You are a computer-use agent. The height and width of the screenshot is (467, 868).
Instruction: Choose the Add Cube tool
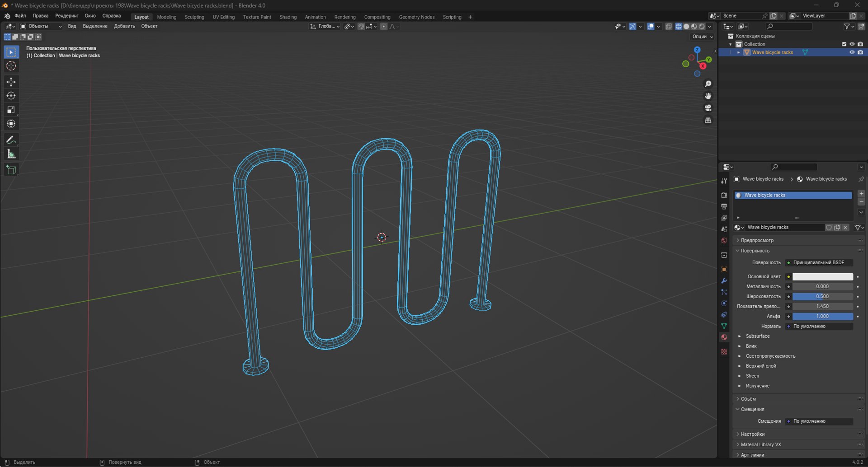pos(11,170)
